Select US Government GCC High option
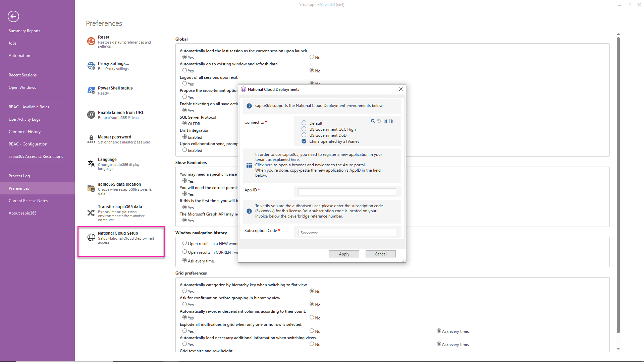 (x=304, y=129)
